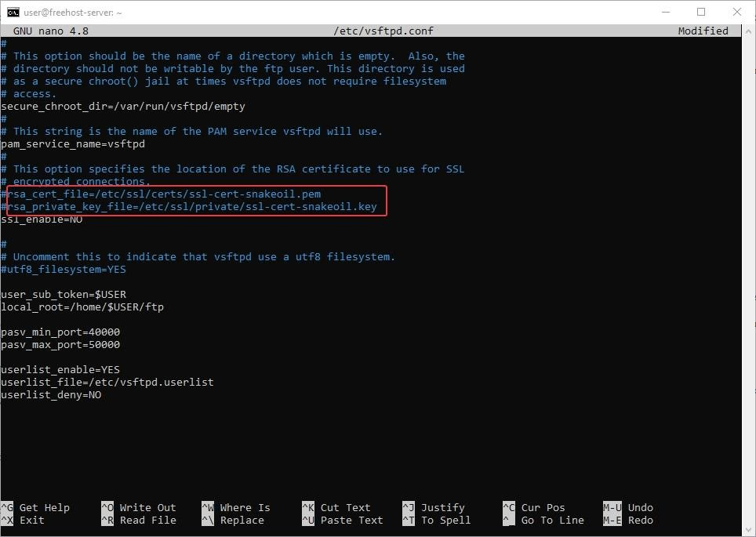Click the ^J Justify shortcut
This screenshot has width=756, height=537.
(x=434, y=507)
